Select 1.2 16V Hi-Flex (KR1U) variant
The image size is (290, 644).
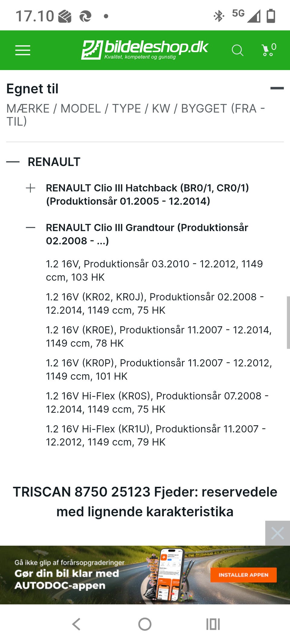tap(156, 435)
